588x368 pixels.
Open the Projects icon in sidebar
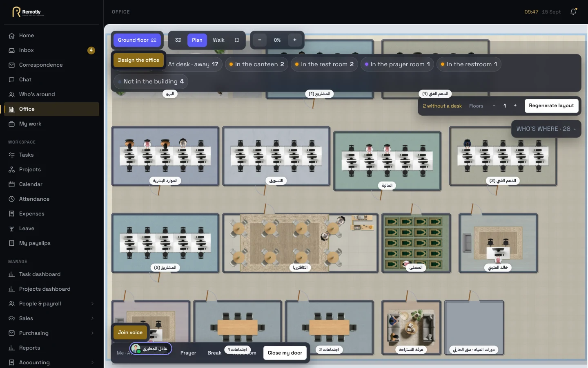click(x=12, y=170)
